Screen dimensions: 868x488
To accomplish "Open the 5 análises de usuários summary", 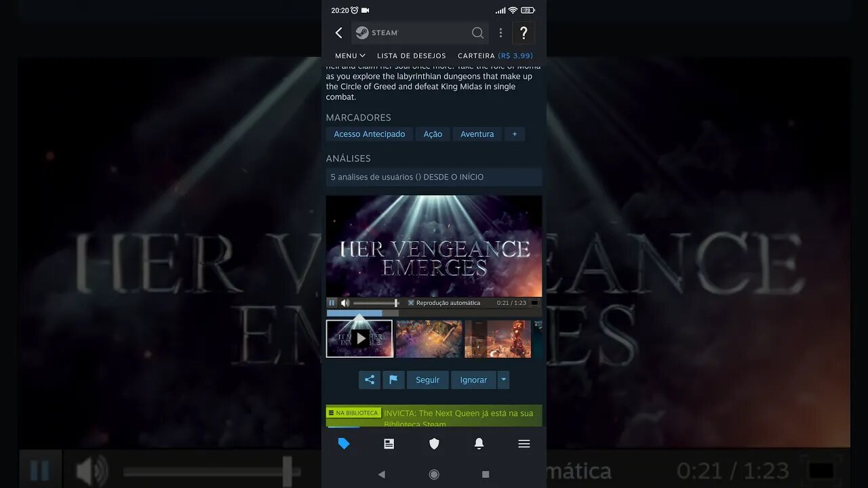I will pyautogui.click(x=434, y=177).
